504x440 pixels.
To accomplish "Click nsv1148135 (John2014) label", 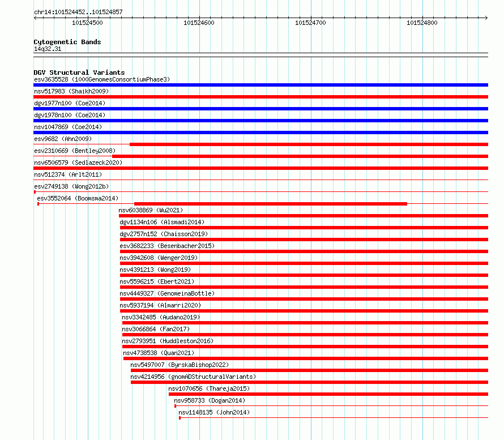I will 214,412.
